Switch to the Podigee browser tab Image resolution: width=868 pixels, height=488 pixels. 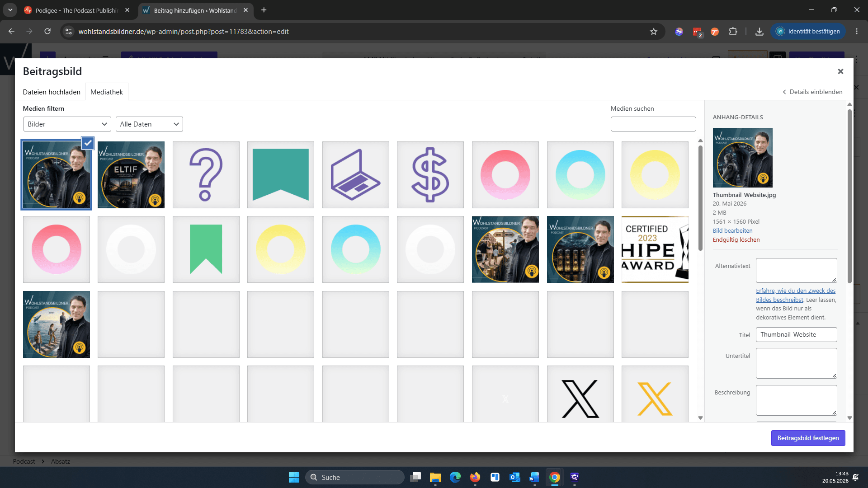point(77,10)
